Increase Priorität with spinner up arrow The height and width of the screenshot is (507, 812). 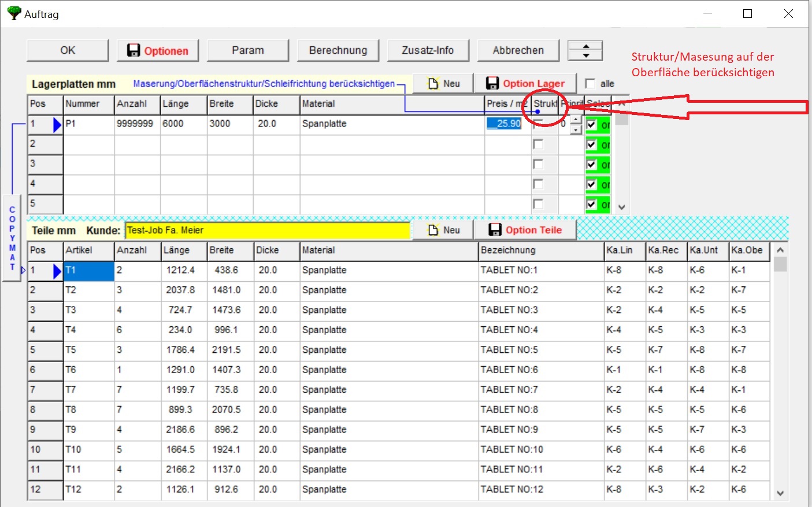click(x=576, y=120)
